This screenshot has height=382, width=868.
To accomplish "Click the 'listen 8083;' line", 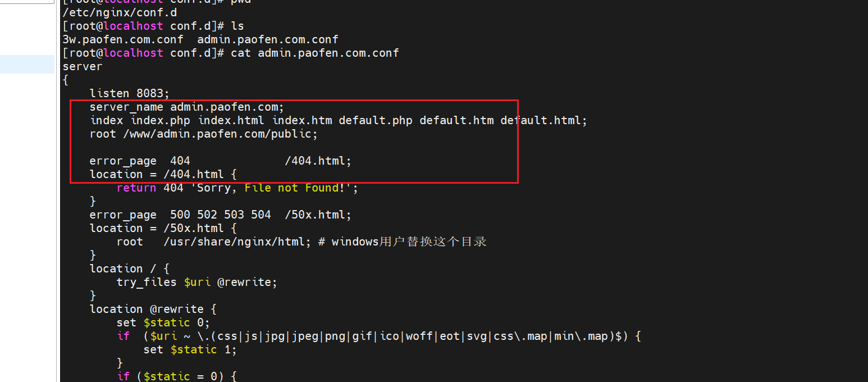I will [129, 93].
